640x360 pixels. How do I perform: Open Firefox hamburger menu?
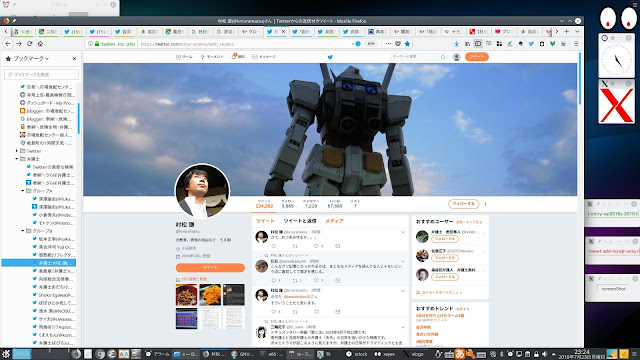click(x=576, y=44)
